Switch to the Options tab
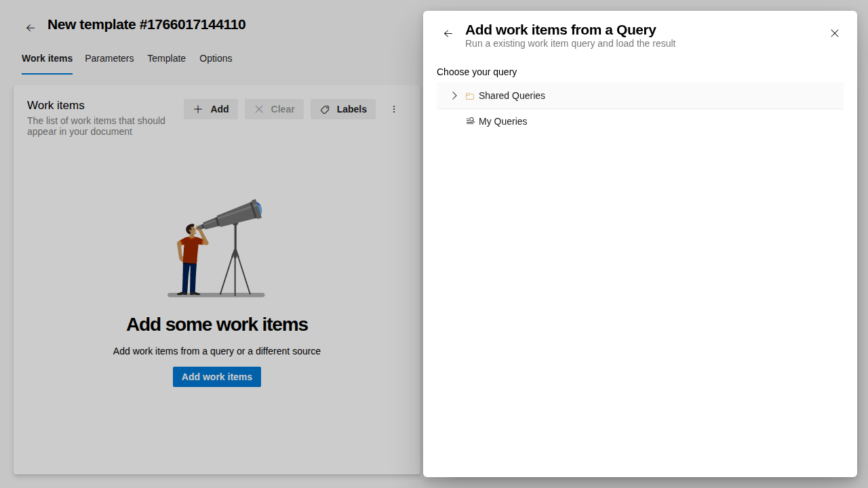The width and height of the screenshot is (868, 488). [216, 58]
